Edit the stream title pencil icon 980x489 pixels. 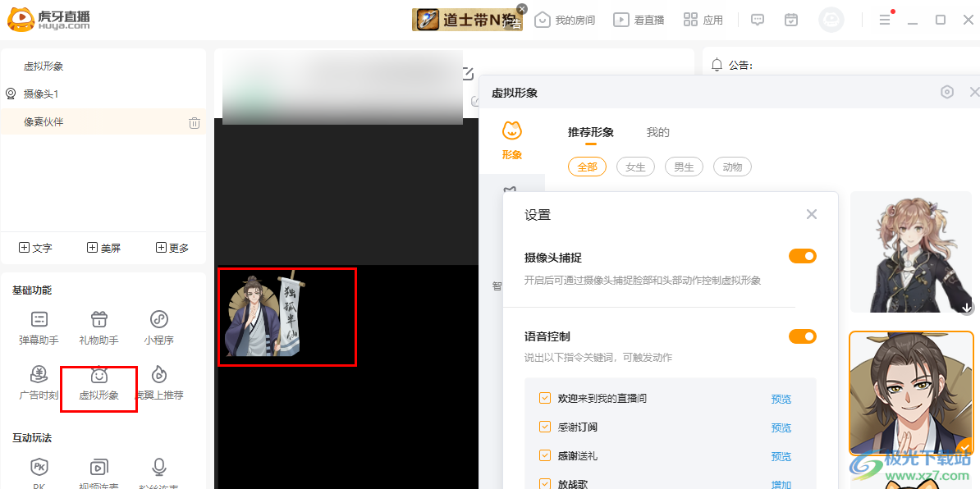coord(468,74)
